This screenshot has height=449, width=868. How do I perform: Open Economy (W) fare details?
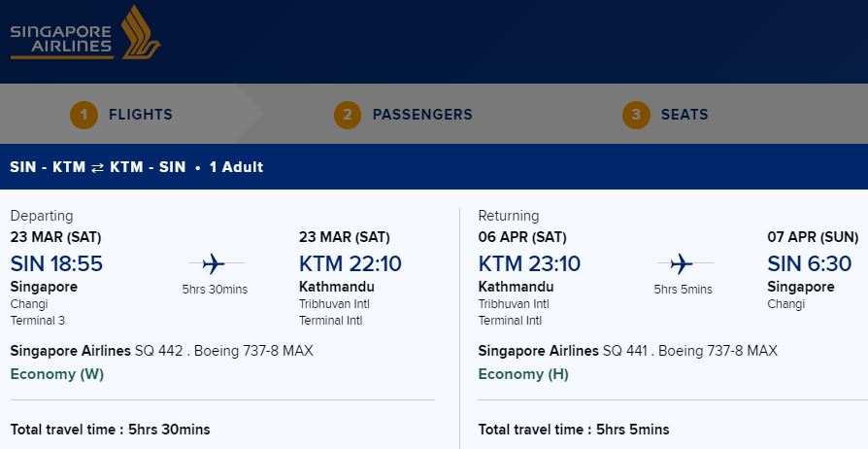click(57, 374)
